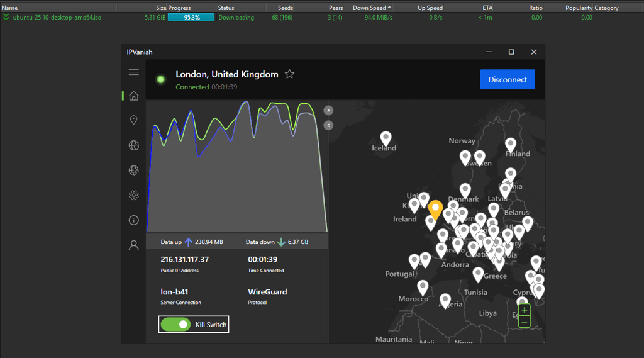Click the 94.0 MiB/s down speed
The height and width of the screenshot is (358, 644).
[x=378, y=17]
